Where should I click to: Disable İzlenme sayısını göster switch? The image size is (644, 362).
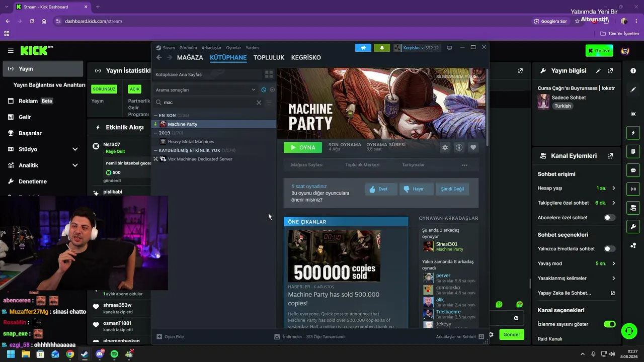pos(609,324)
